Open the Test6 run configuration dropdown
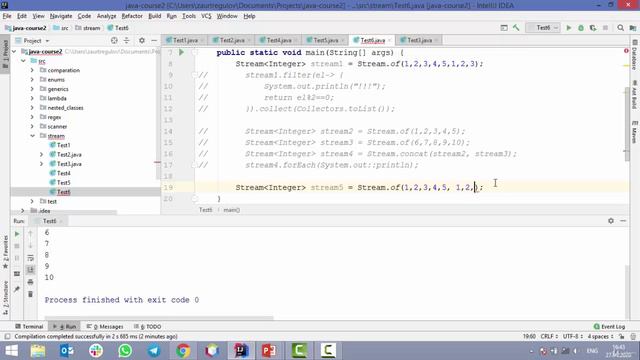640x360 pixels. click(543, 28)
